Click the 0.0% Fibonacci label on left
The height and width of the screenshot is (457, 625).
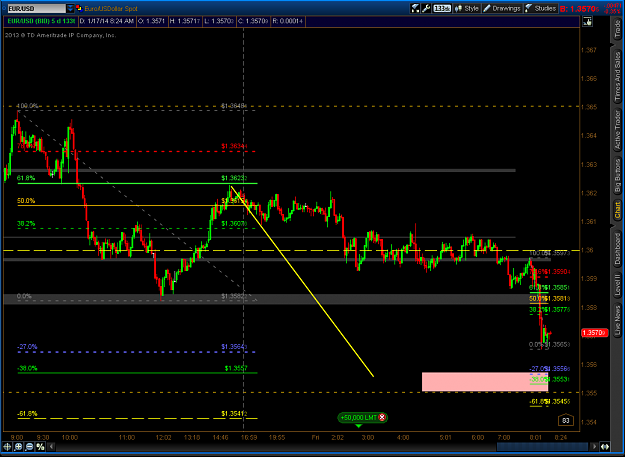pos(24,296)
